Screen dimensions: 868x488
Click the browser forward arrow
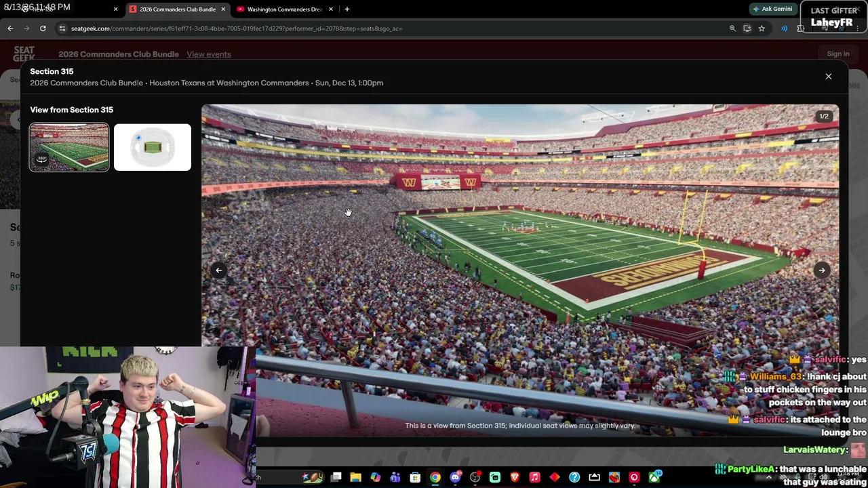pyautogui.click(x=26, y=28)
